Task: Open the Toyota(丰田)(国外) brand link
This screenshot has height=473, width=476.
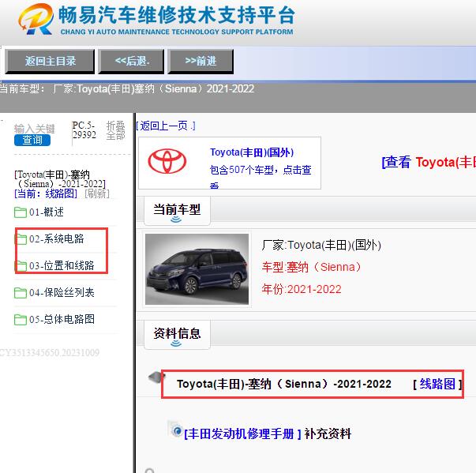Action: [x=252, y=152]
